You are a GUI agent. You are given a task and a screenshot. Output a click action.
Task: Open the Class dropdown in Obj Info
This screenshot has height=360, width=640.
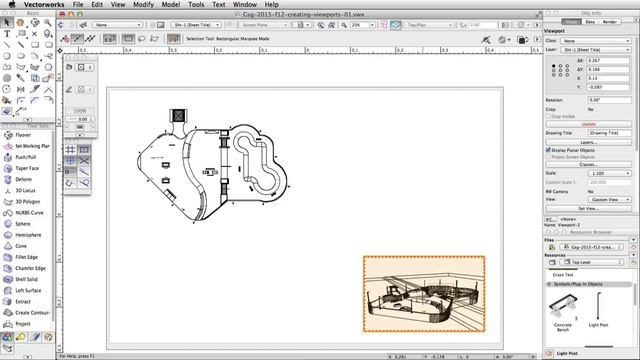(596, 41)
